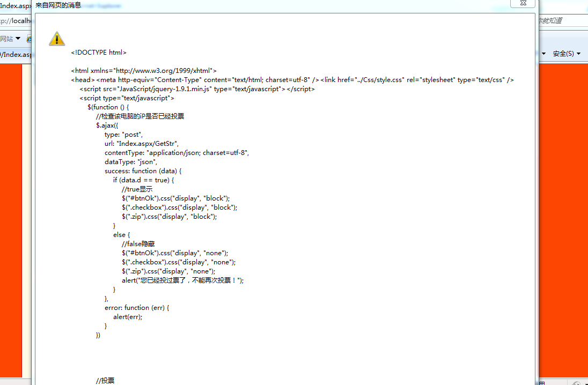Click the .checkbox display none line

click(x=179, y=262)
